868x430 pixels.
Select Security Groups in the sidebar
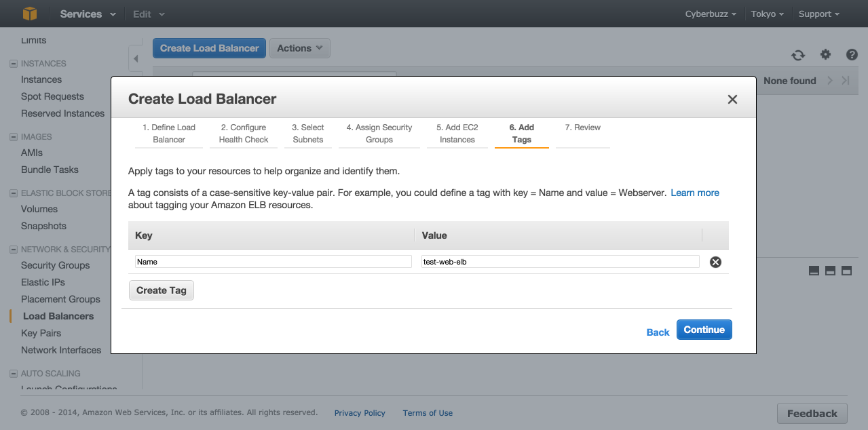click(x=56, y=265)
